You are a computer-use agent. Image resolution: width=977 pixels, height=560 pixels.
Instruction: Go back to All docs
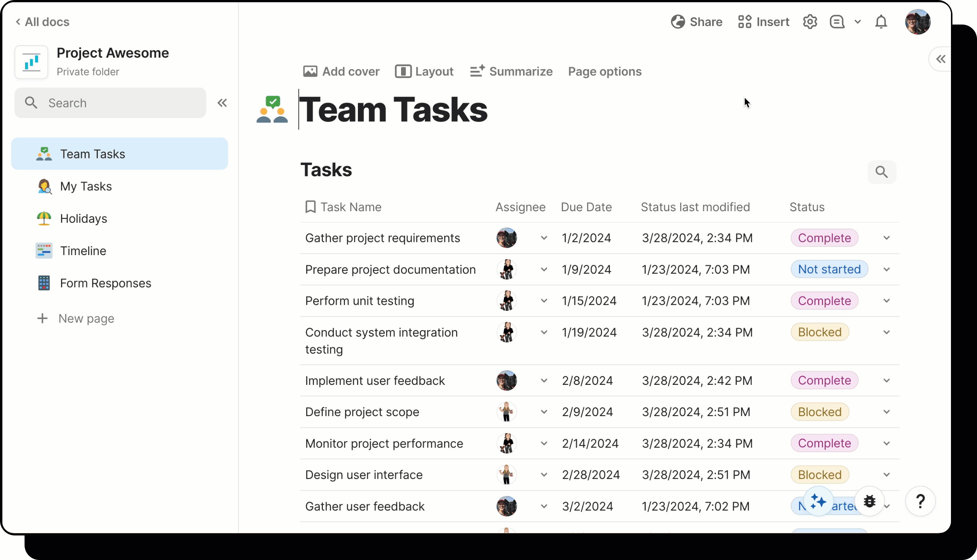(42, 22)
